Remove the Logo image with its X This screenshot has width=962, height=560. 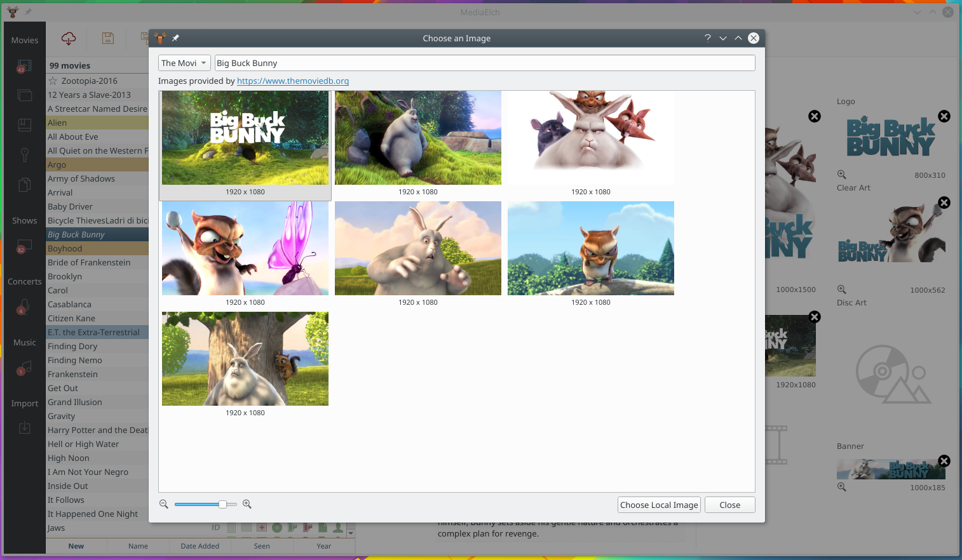[x=944, y=116]
